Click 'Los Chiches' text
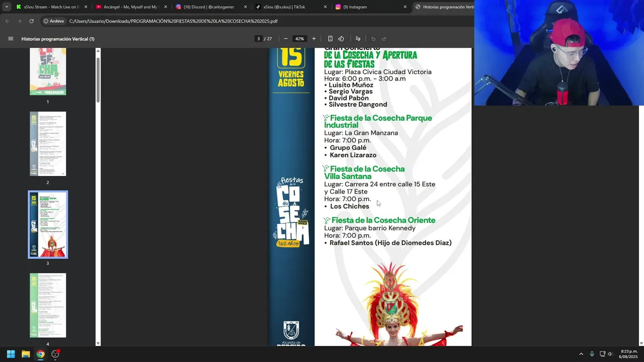This screenshot has width=644, height=362. coord(350,206)
